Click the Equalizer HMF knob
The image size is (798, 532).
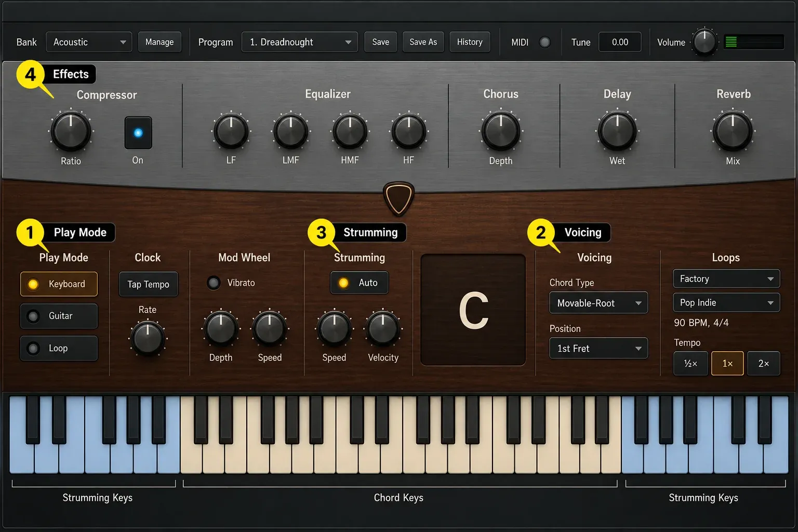coord(350,131)
